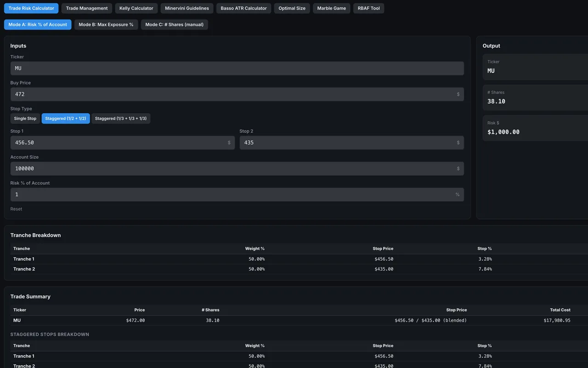Image resolution: width=588 pixels, height=368 pixels.
Task: Focus the Buy Price input field
Action: pyautogui.click(x=237, y=94)
